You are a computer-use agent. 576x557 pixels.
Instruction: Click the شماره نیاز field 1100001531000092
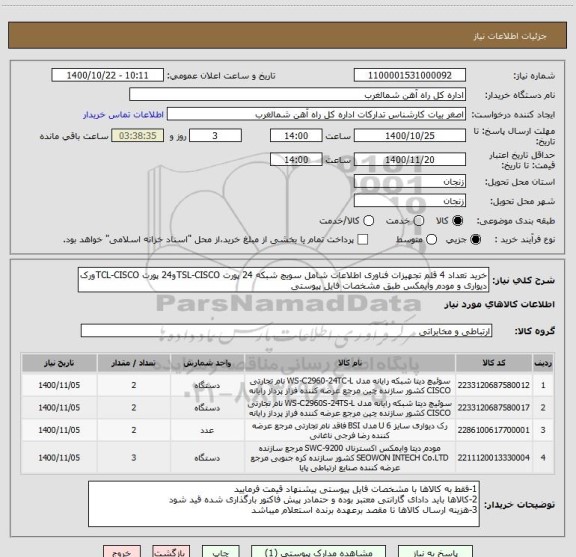point(410,75)
